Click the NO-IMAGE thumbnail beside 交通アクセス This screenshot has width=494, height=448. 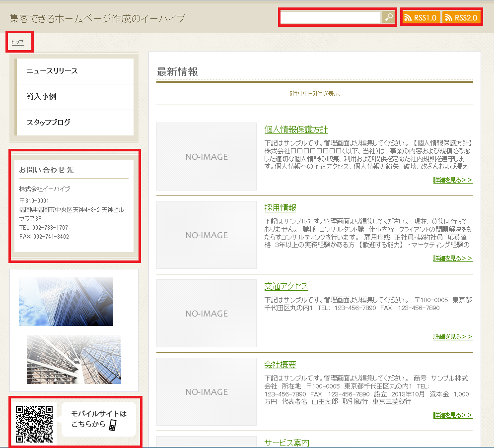207,313
